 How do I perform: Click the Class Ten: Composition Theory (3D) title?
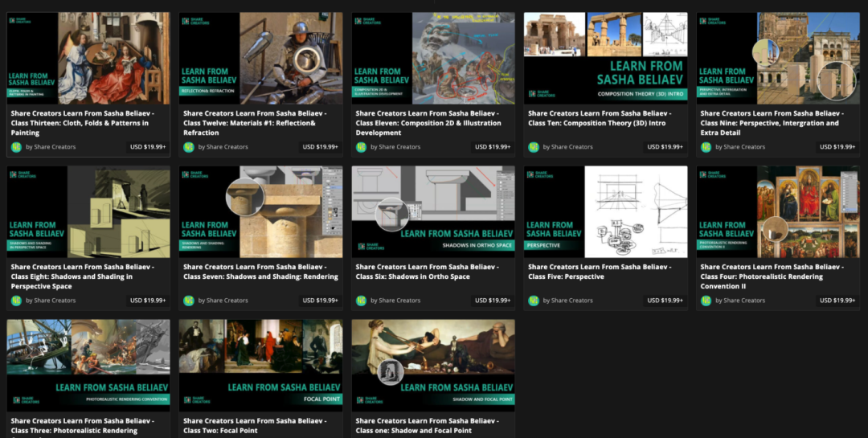coord(600,118)
